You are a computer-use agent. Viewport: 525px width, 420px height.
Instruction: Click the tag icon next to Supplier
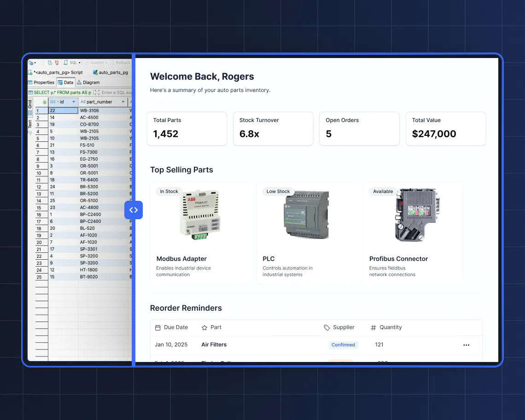tap(327, 327)
